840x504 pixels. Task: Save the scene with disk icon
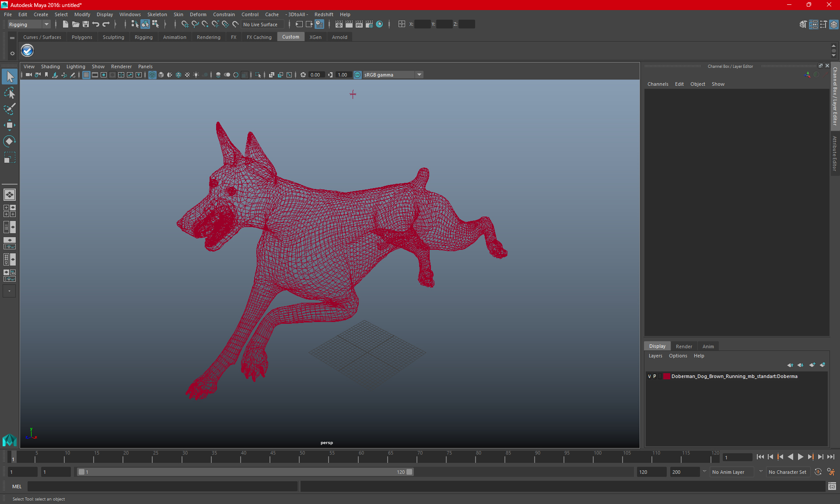(x=85, y=24)
